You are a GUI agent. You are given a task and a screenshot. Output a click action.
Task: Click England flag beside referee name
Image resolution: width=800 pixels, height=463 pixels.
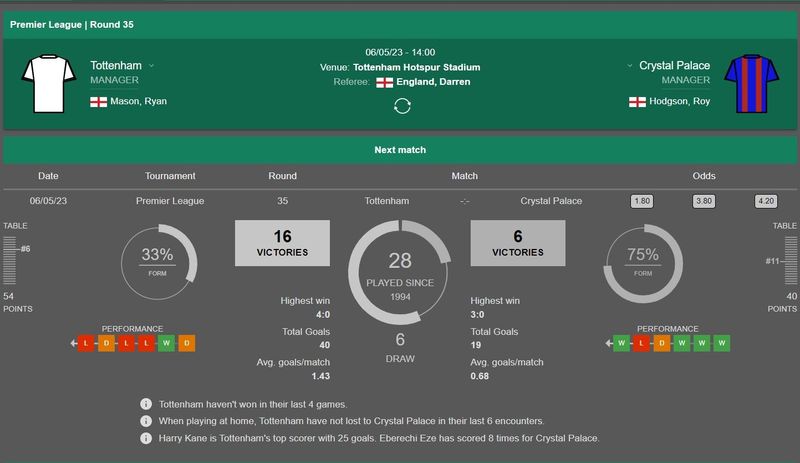385,82
